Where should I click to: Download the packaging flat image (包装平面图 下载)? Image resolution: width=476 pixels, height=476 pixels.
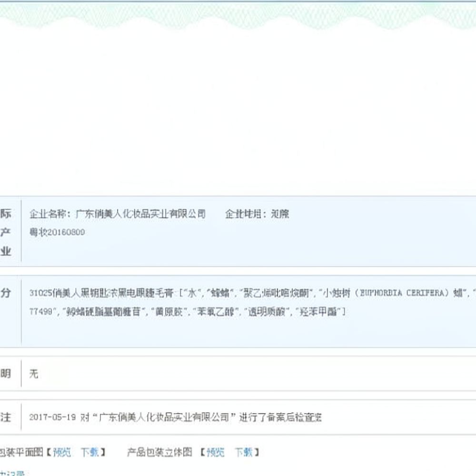[x=90, y=453]
